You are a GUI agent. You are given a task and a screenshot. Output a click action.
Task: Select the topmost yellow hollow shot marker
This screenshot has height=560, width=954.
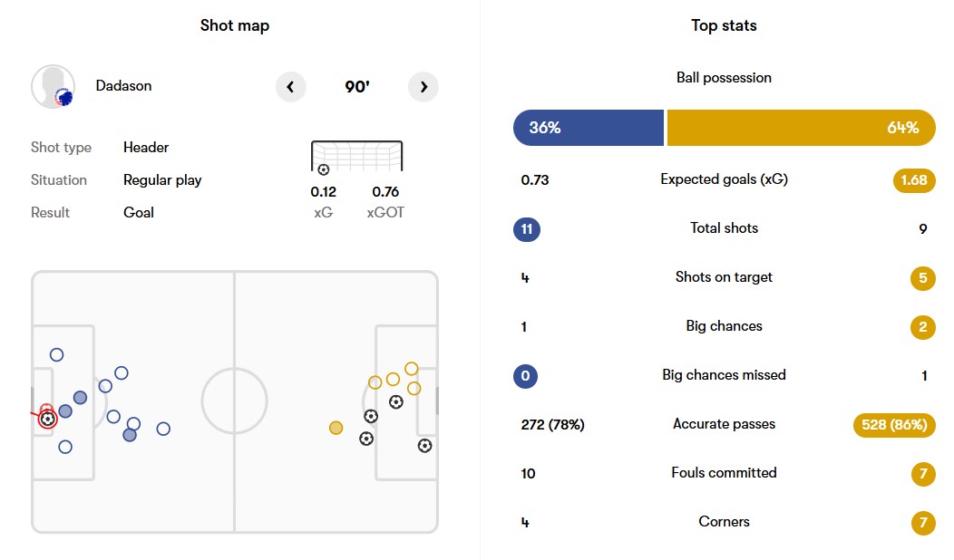coord(411,369)
